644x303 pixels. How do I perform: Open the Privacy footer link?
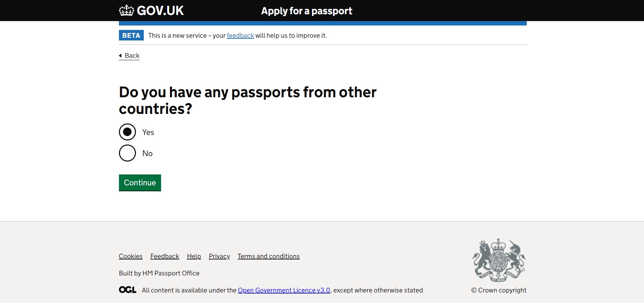[x=219, y=256]
